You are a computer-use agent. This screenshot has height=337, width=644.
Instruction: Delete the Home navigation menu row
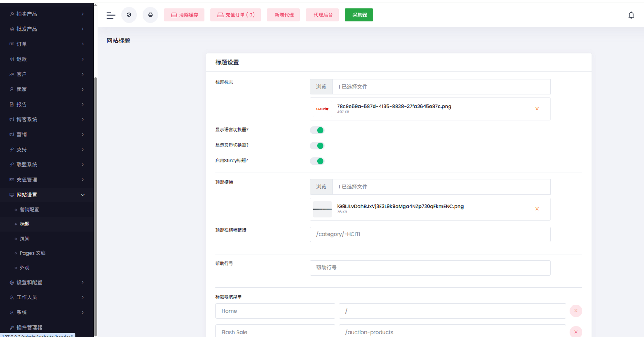click(576, 311)
